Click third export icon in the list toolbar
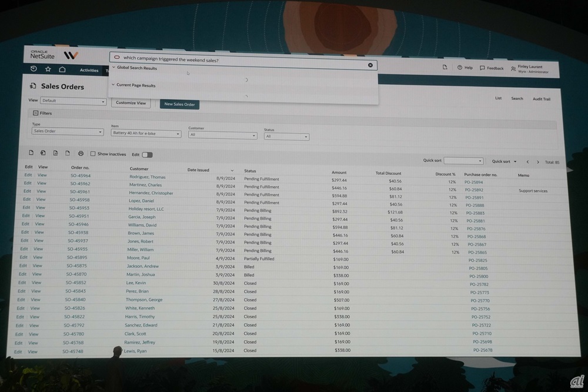The height and width of the screenshot is (392, 588). click(55, 153)
